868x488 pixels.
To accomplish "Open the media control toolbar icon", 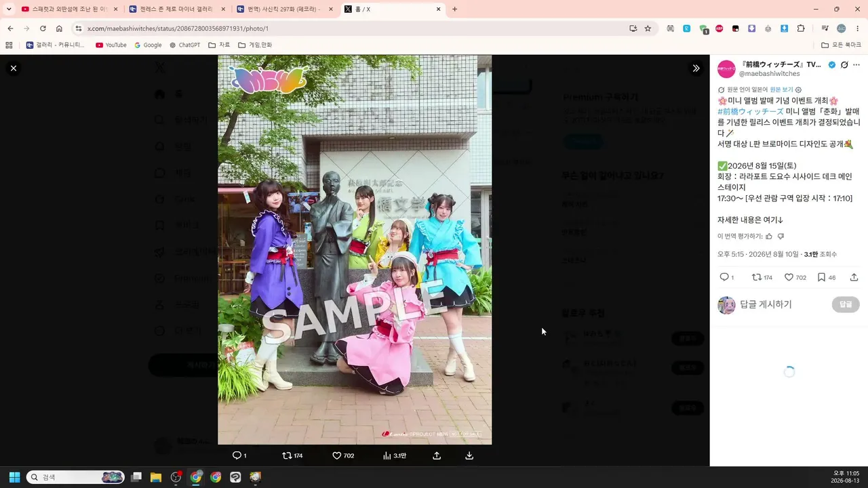I will point(825,28).
